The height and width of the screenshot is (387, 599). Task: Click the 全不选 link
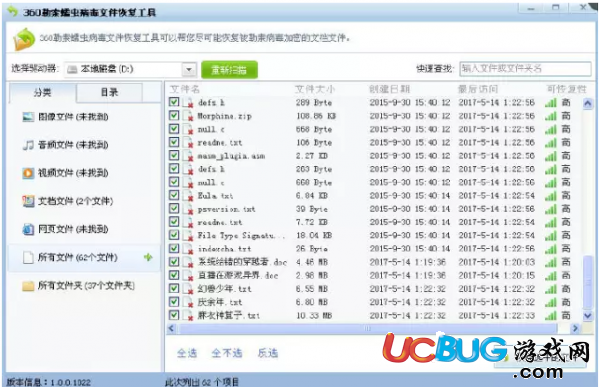pos(227,353)
